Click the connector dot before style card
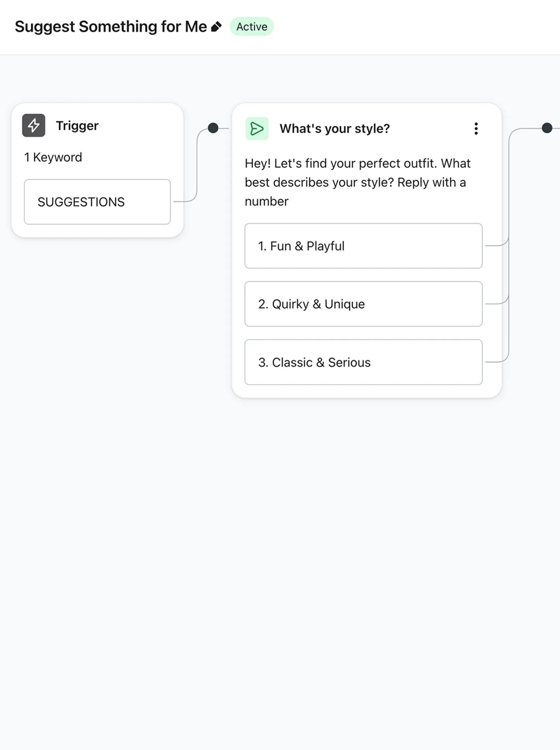Screen dimensions: 560x750 [x=213, y=128]
